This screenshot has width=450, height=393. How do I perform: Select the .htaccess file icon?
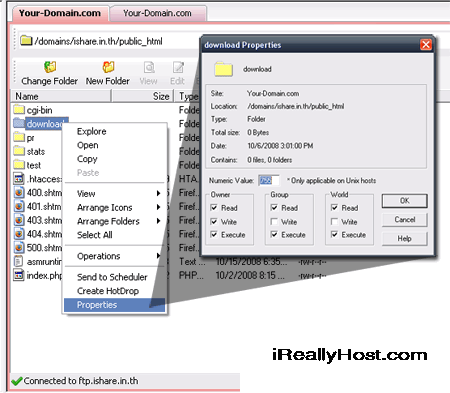click(x=19, y=179)
